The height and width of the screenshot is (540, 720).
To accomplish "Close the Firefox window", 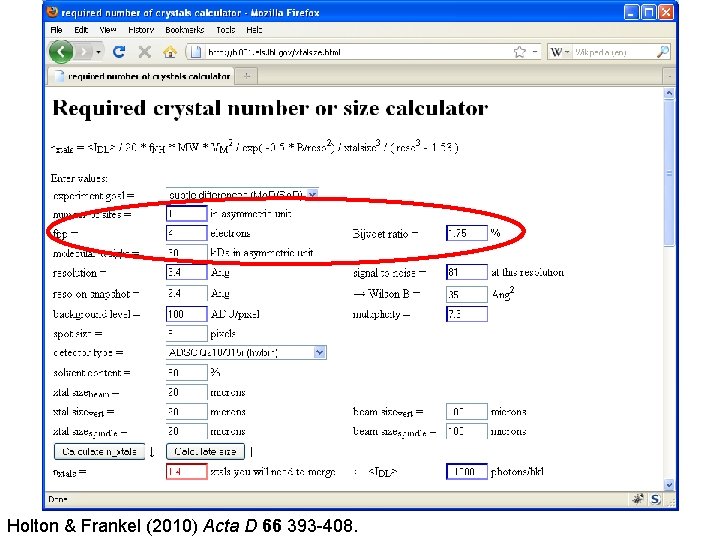I will click(x=665, y=12).
